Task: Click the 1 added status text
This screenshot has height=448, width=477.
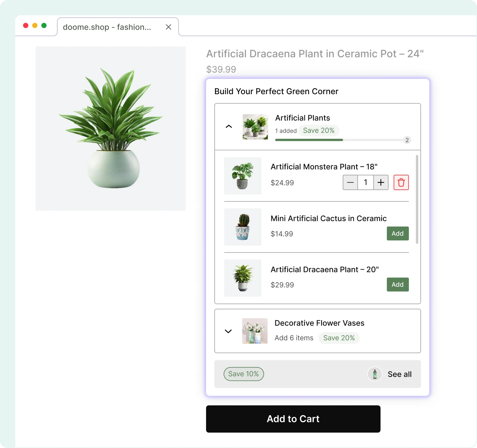Action: tap(286, 131)
